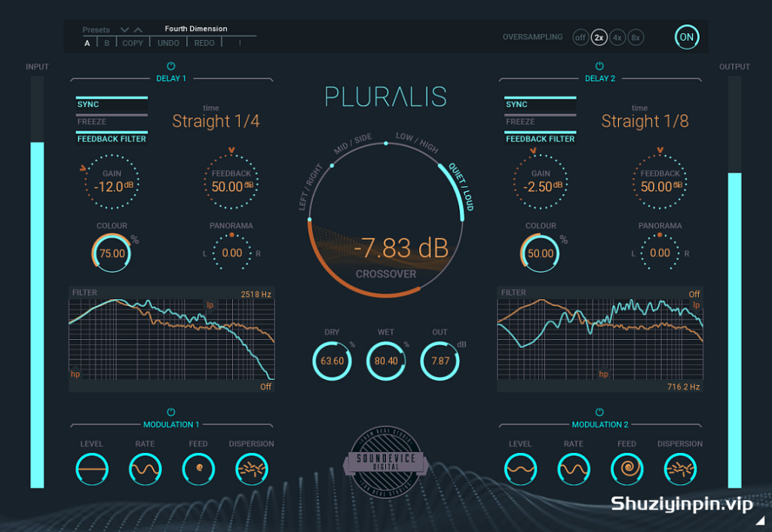This screenshot has height=532, width=772.
Task: Click Delay 1 filter 2518 Hz value
Action: click(x=256, y=295)
